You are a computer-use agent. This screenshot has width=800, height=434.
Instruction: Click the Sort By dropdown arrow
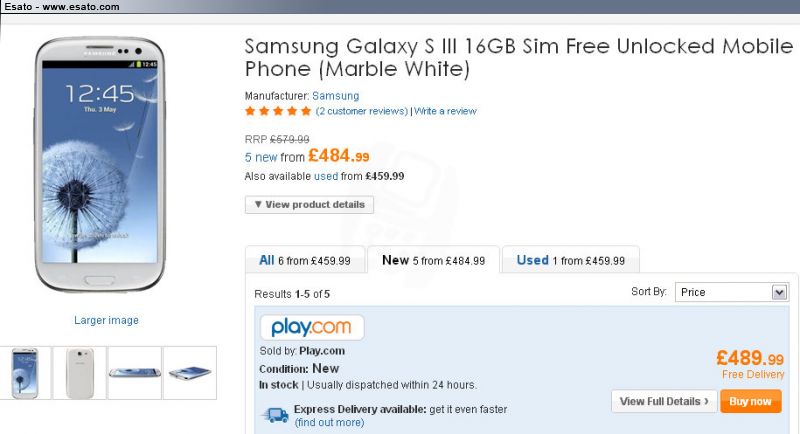pos(779,292)
